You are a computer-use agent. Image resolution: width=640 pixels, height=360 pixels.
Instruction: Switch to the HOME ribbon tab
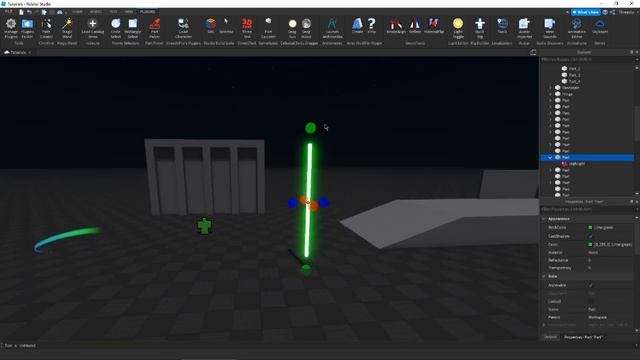point(77,12)
